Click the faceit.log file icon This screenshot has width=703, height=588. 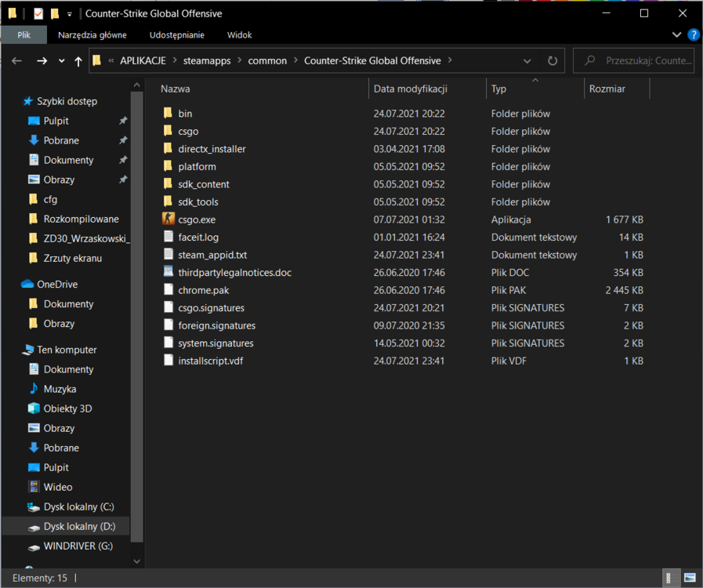[x=169, y=237]
